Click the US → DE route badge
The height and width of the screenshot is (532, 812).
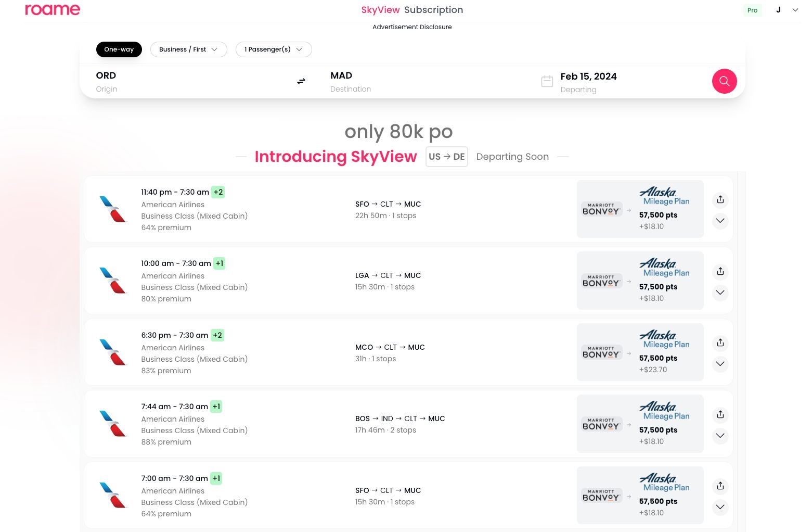pos(446,157)
